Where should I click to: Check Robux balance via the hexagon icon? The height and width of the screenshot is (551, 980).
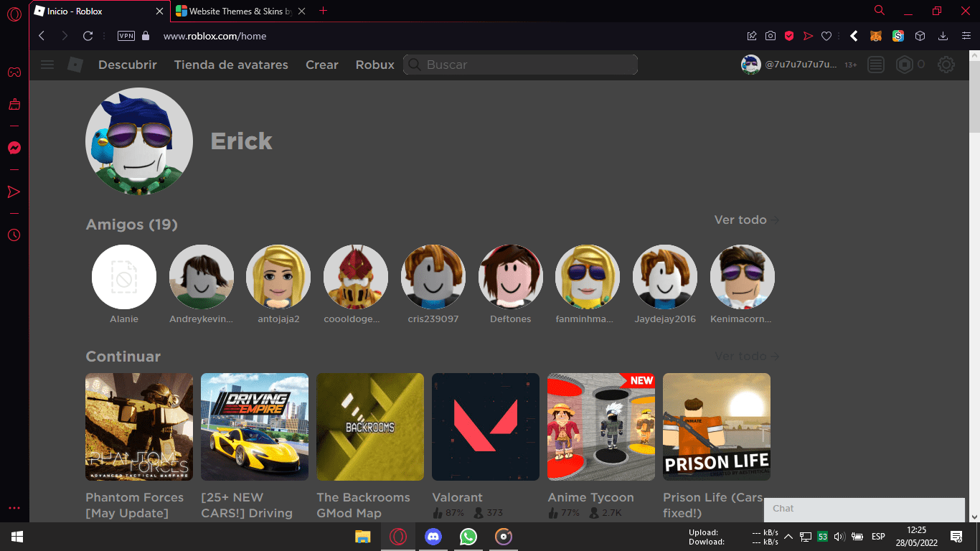(x=904, y=65)
